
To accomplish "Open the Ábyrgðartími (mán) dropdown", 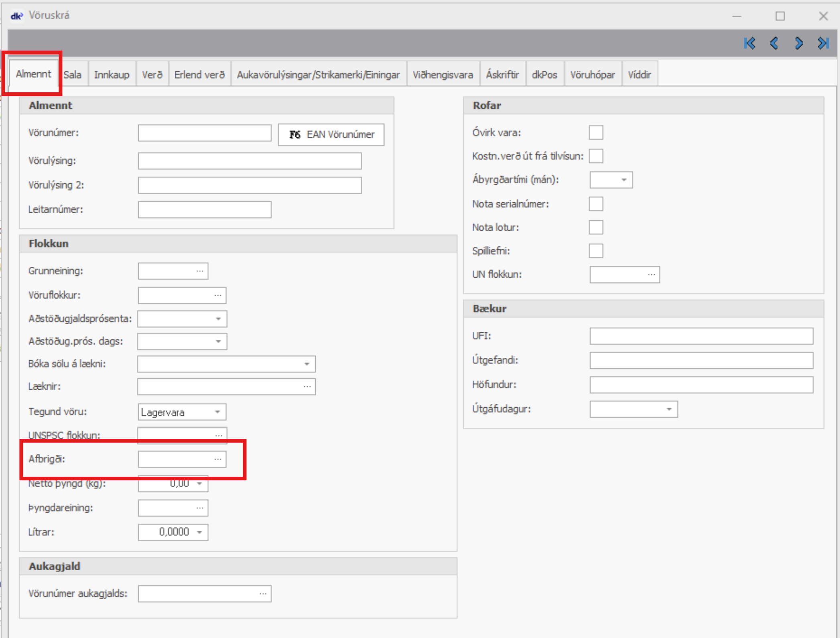I will [624, 180].
